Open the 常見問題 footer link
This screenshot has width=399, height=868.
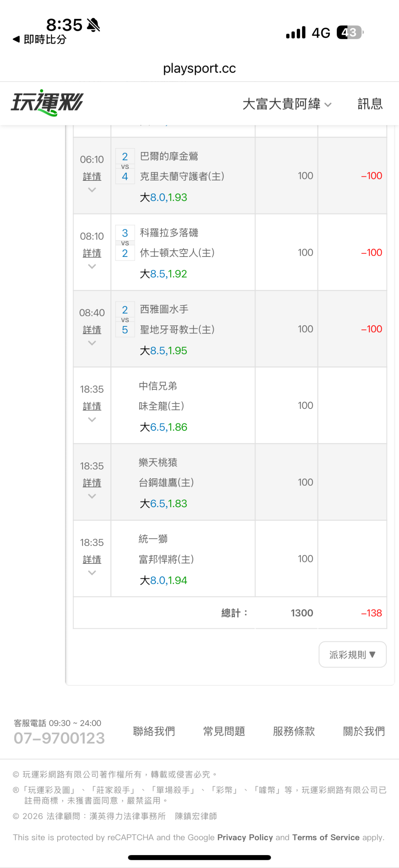pos(224,731)
